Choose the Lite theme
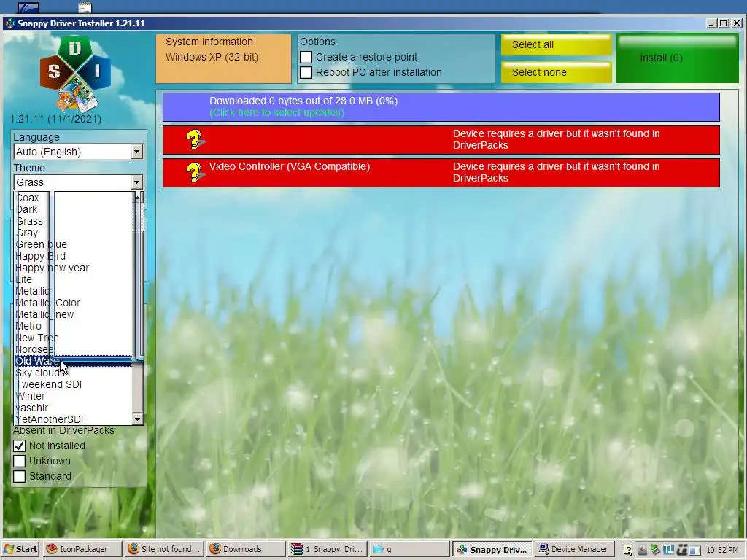Viewport: 747px width, 560px height. click(x=74, y=279)
